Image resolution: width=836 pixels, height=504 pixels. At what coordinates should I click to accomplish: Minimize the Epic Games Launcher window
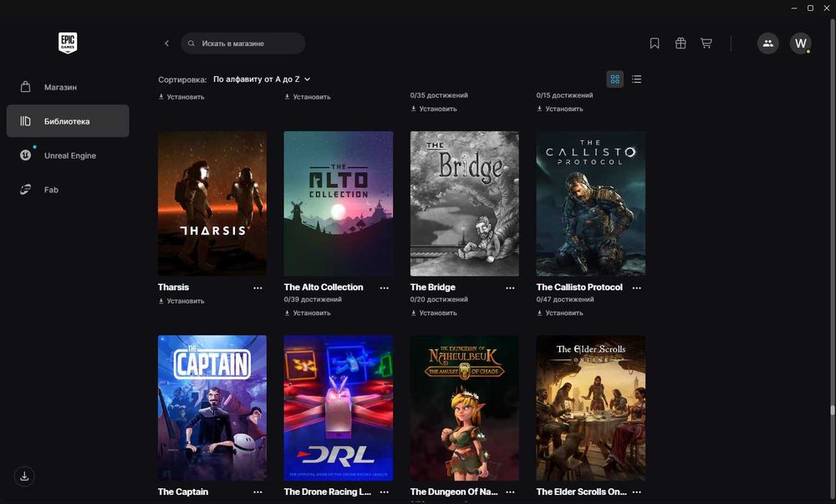click(794, 8)
